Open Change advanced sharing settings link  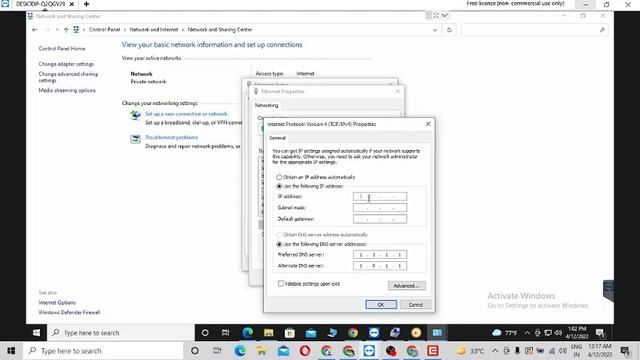68,77
